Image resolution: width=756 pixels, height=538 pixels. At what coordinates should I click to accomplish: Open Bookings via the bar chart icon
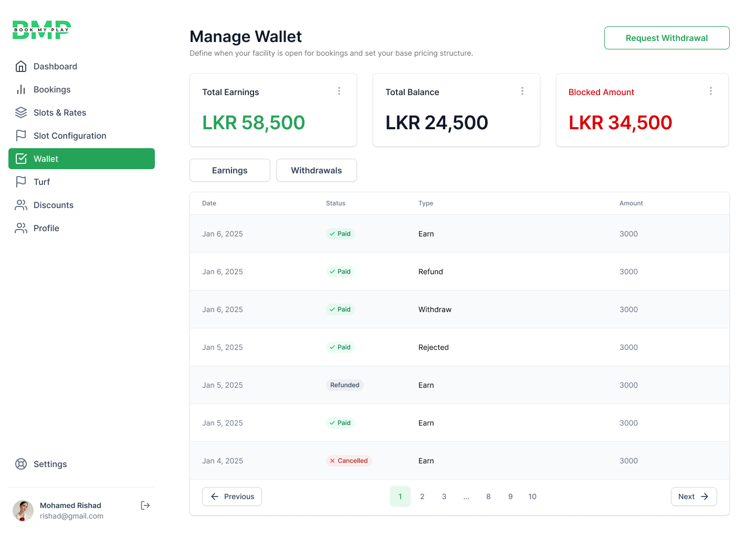[x=21, y=89]
